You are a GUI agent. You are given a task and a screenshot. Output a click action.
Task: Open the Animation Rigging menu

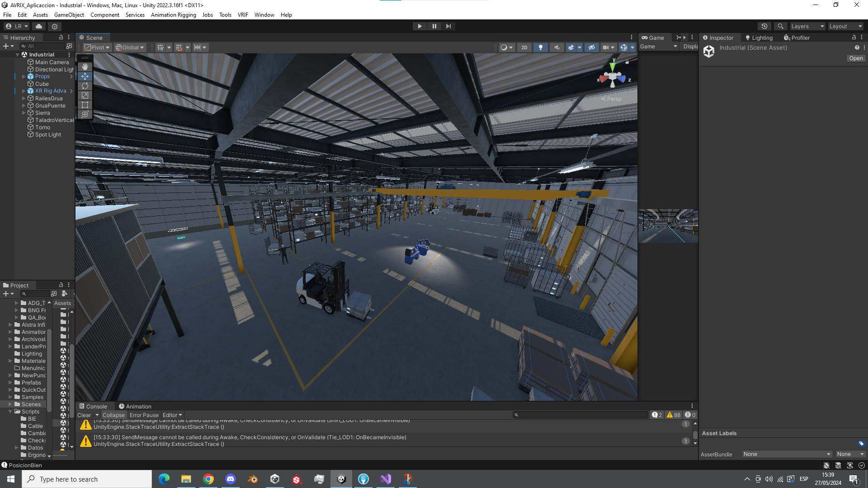(x=174, y=15)
